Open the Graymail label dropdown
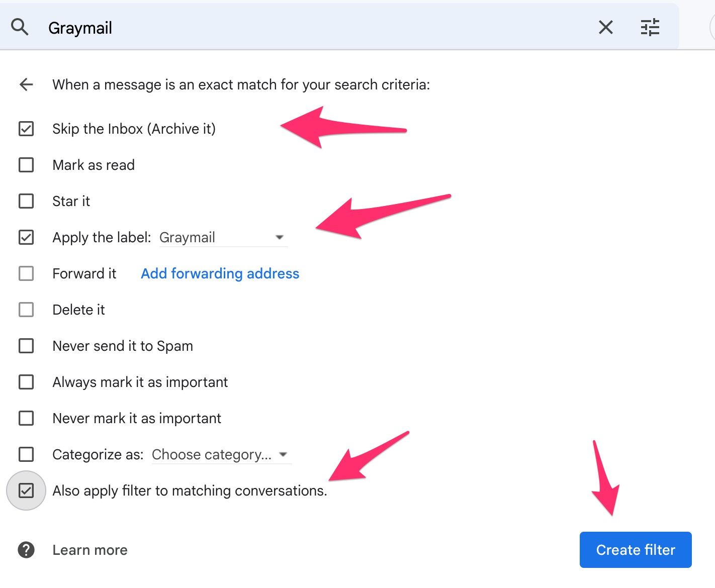The width and height of the screenshot is (715, 588). [x=223, y=237]
